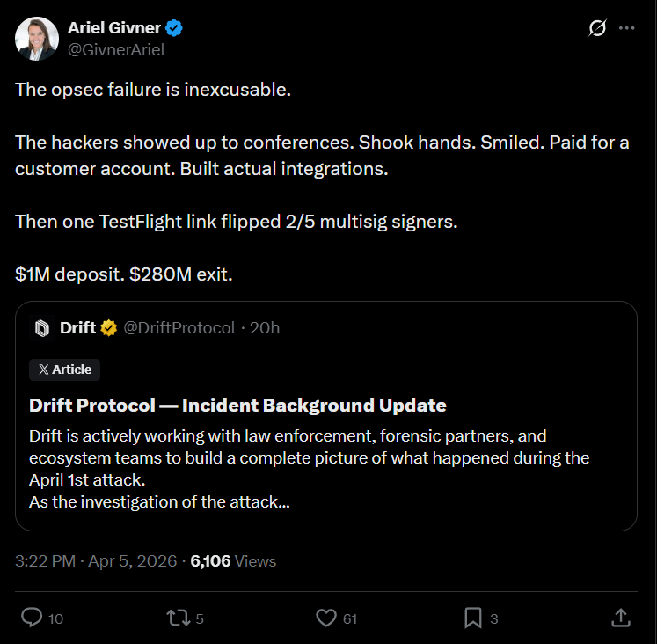Image resolution: width=657 pixels, height=644 pixels.
Task: Open the @DriftProtocol handle
Action: (179, 328)
